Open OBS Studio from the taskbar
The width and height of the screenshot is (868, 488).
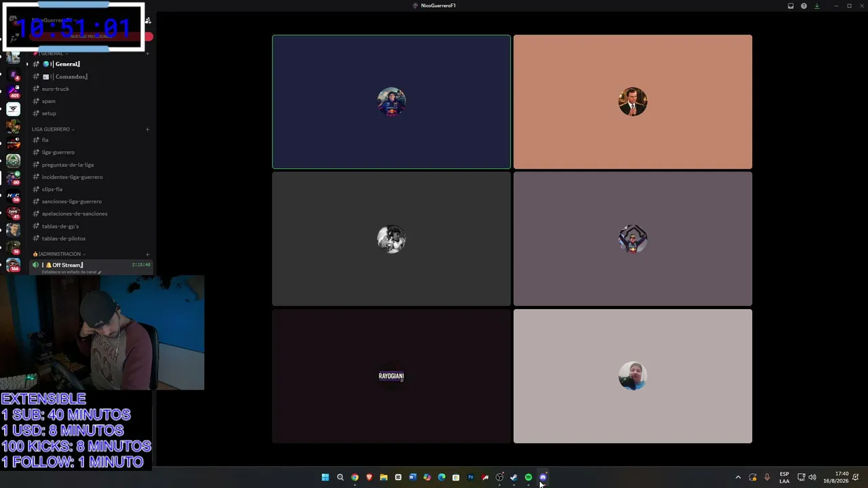pos(500,477)
